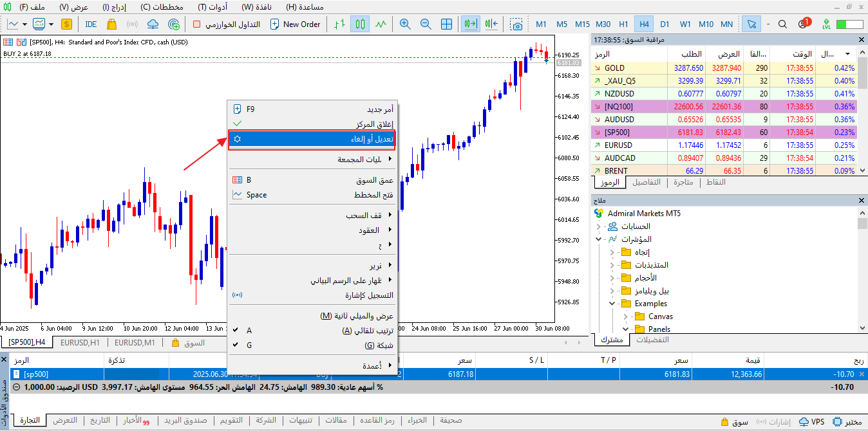Select the D1 timeframe button
The image size is (868, 431).
pyautogui.click(x=665, y=24)
